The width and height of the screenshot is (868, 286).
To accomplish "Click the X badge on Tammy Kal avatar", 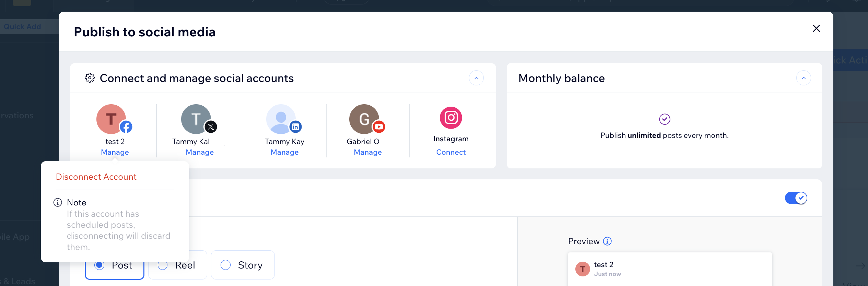I will click(x=211, y=127).
